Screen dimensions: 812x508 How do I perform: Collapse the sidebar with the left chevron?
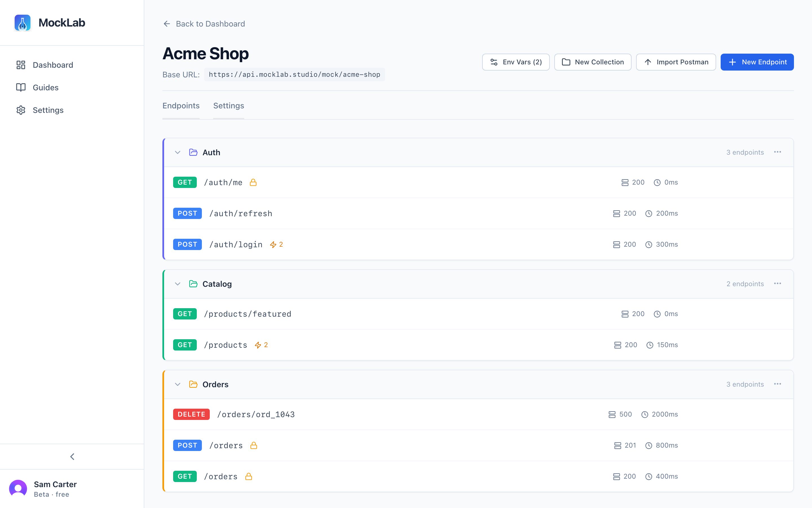point(72,457)
